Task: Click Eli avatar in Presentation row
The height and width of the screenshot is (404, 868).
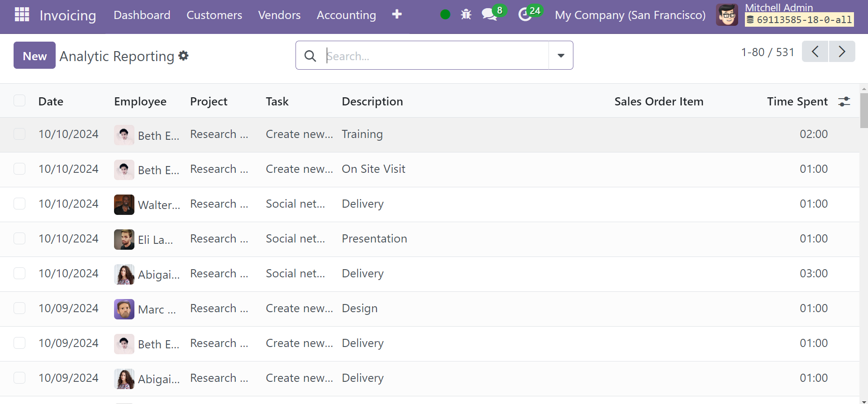Action: click(124, 239)
